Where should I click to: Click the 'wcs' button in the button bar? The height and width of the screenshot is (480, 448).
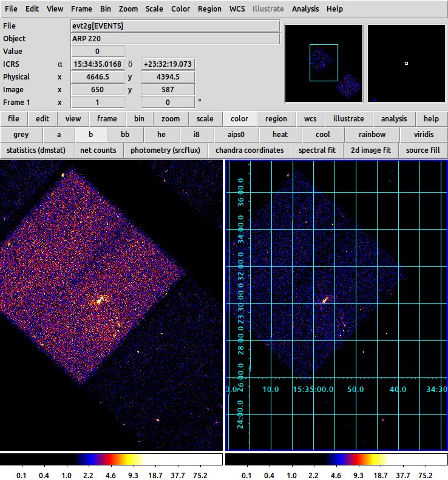(310, 119)
